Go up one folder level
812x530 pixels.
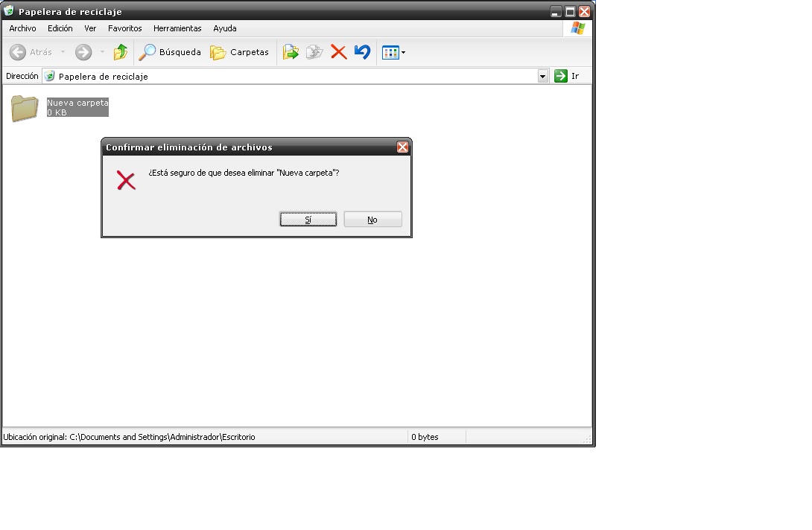[x=120, y=52]
